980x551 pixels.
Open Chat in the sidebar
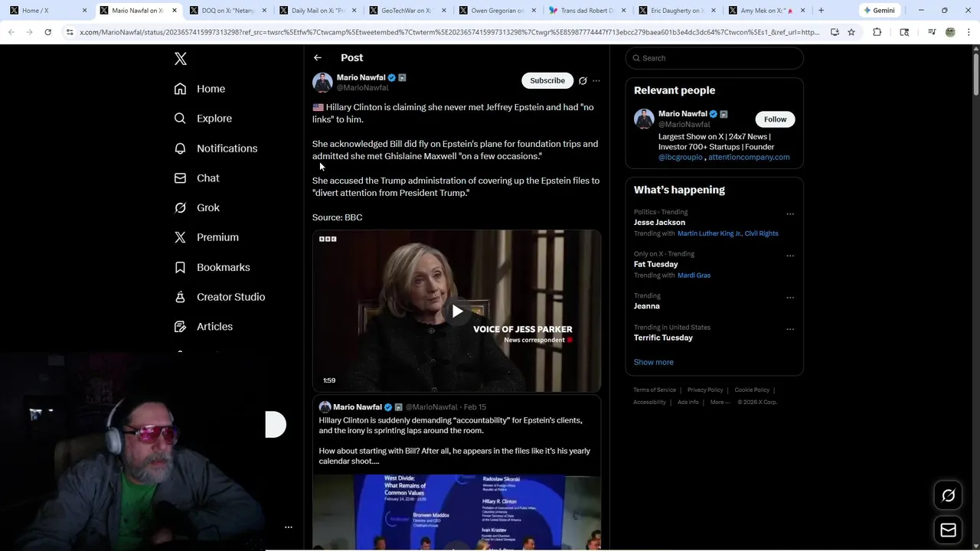click(x=196, y=178)
